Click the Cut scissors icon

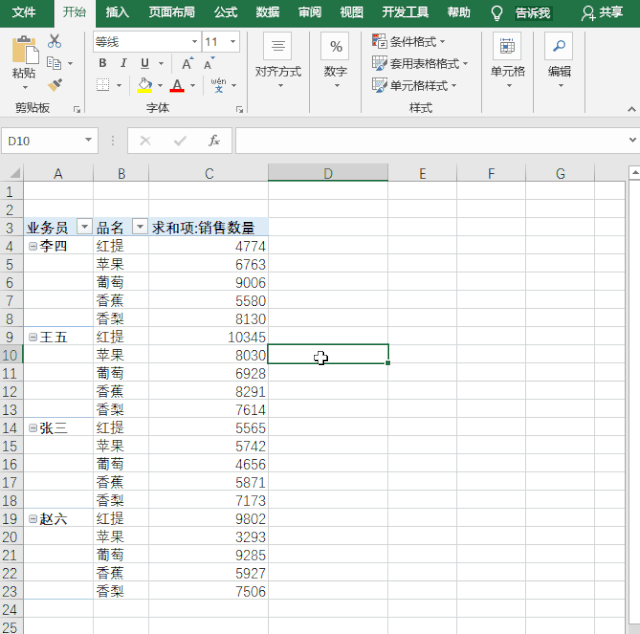pyautogui.click(x=54, y=41)
